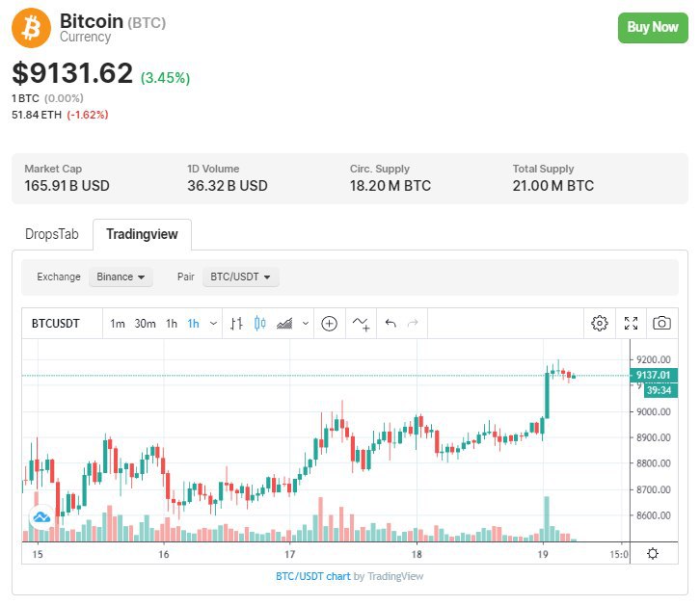Open chart settings gear icon
The height and width of the screenshot is (606, 700).
click(x=600, y=323)
